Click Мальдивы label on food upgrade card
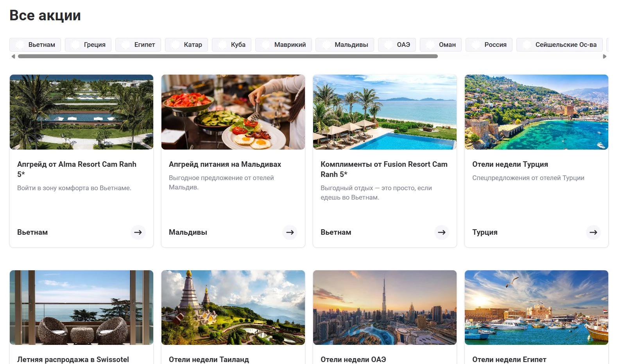 click(x=188, y=232)
